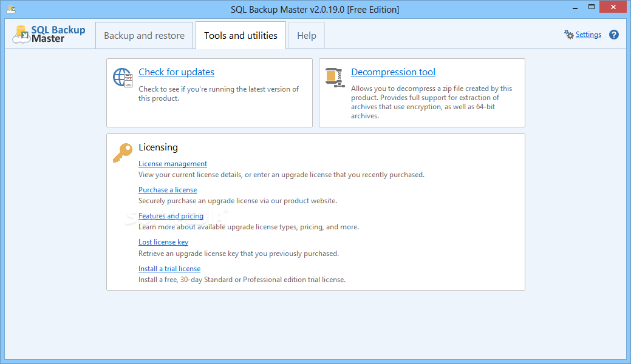Screen dimensions: 631x364
Task: Open the License management link
Action: [172, 164]
